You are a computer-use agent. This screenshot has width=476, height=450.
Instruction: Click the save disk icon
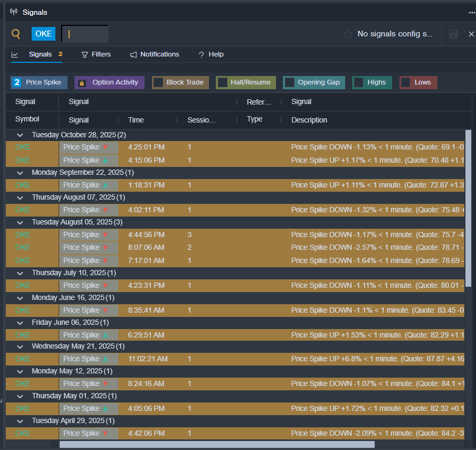[453, 34]
